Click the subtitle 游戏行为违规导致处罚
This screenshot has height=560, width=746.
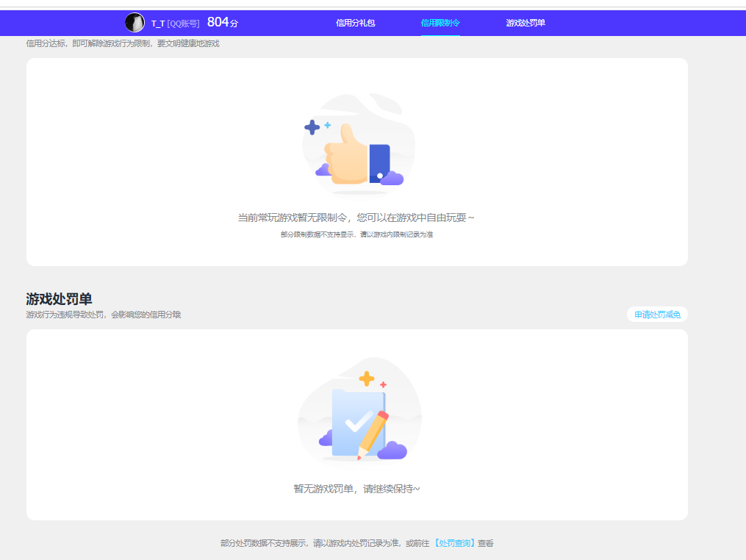[64, 315]
